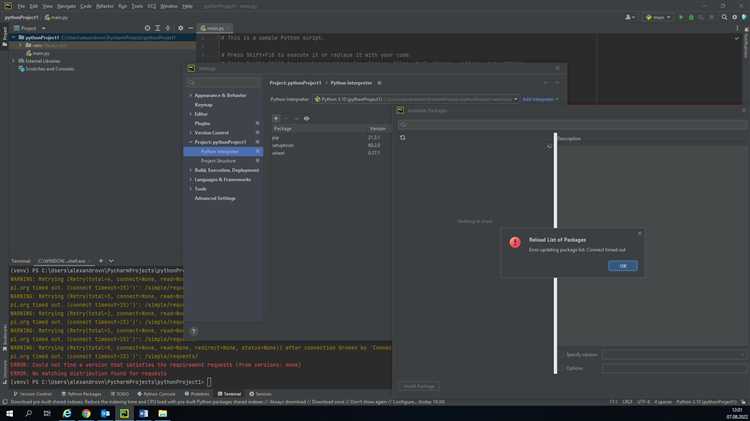Select Advanced Settings in the Settings tree
The height and width of the screenshot is (421, 750).
pyautogui.click(x=215, y=198)
